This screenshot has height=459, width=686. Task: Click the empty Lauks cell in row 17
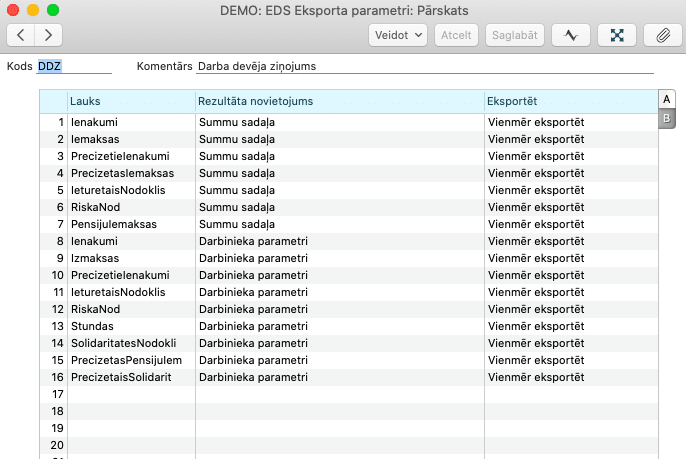tap(130, 394)
